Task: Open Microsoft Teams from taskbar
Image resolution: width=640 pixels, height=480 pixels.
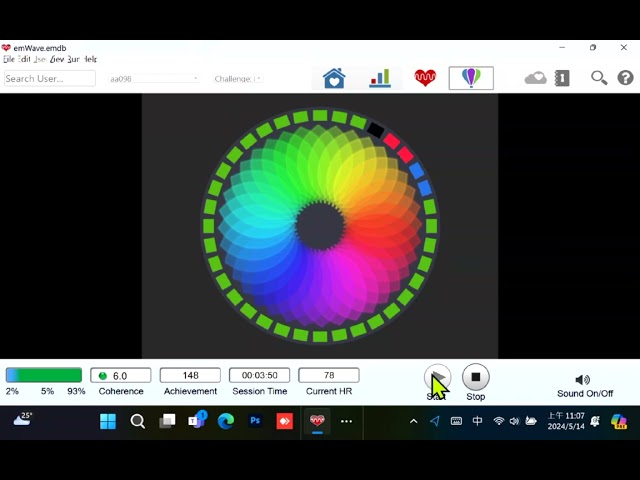Action: tap(197, 420)
